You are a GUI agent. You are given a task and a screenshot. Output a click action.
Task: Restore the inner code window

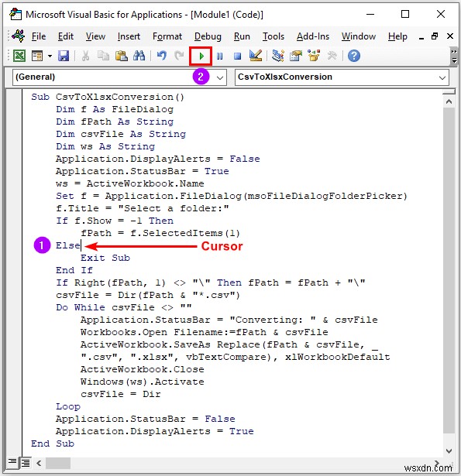(435, 36)
